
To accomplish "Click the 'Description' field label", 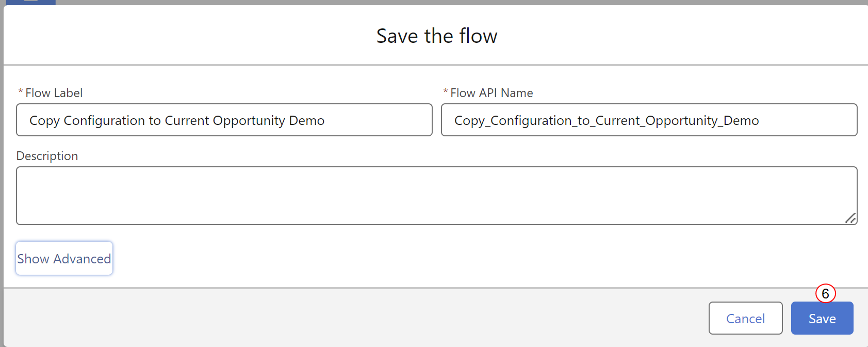I will click(47, 156).
